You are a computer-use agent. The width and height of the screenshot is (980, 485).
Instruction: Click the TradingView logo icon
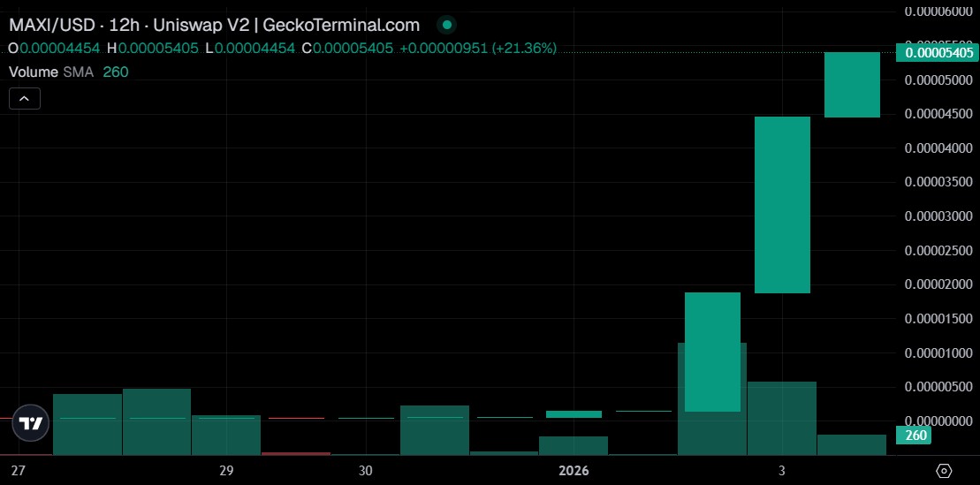pos(30,423)
